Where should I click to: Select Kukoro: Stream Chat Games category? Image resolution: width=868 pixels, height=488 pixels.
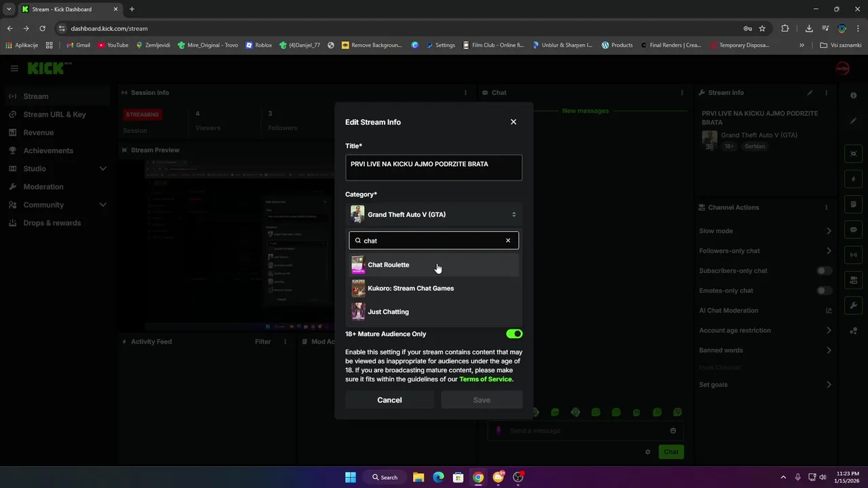pyautogui.click(x=434, y=288)
